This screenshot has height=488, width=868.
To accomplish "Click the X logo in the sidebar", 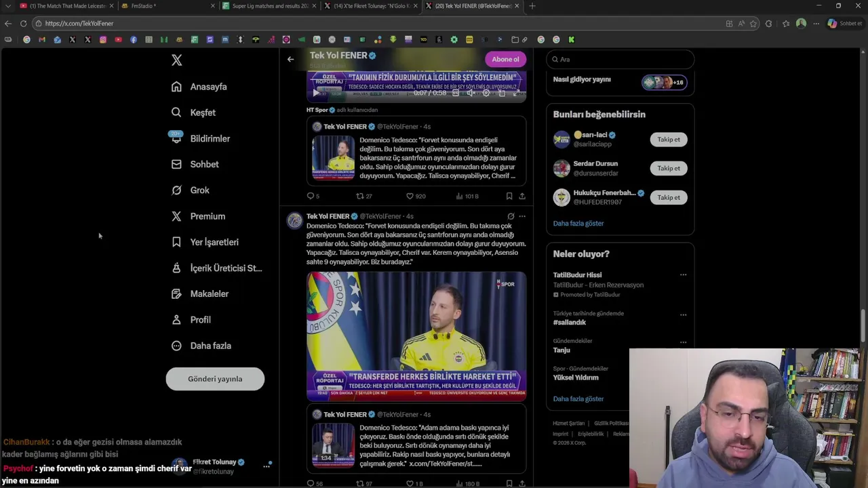I will (x=176, y=60).
